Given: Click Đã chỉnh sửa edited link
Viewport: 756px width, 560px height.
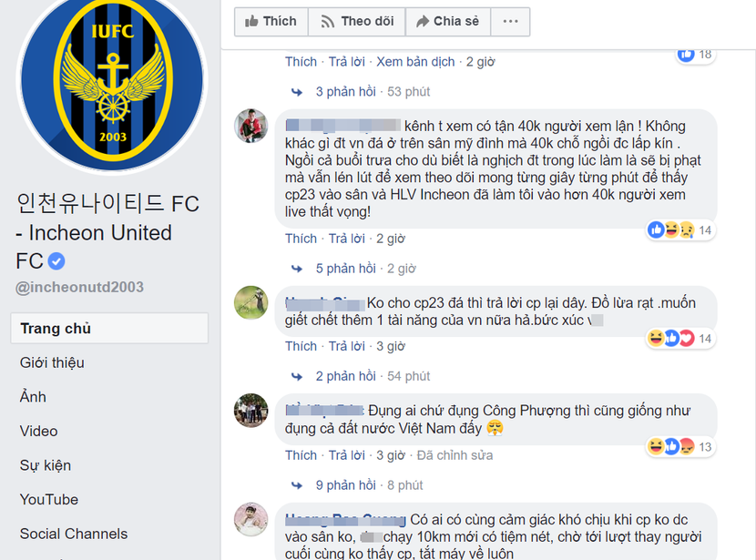Looking at the screenshot, I should coord(455,455).
